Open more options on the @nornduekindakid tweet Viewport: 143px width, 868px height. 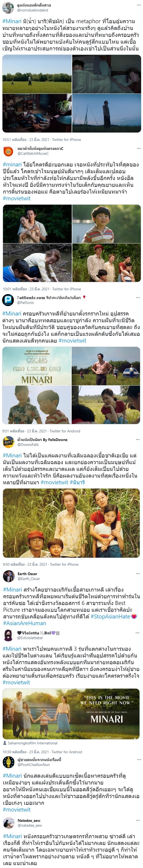139,5
